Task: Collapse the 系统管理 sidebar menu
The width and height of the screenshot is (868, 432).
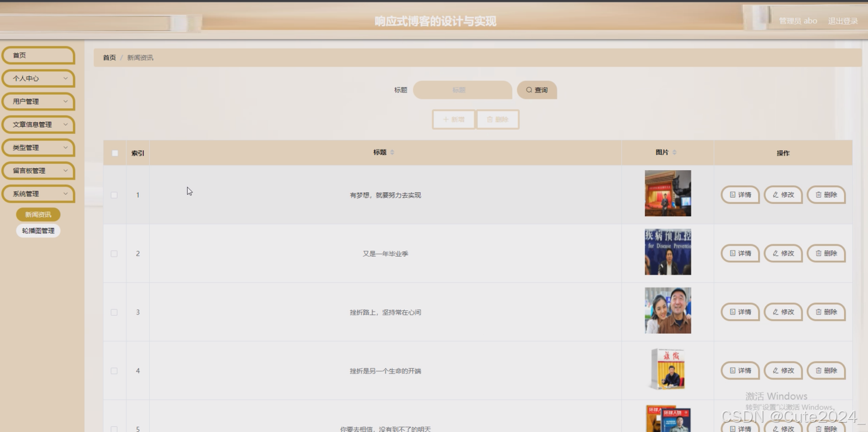Action: point(38,193)
